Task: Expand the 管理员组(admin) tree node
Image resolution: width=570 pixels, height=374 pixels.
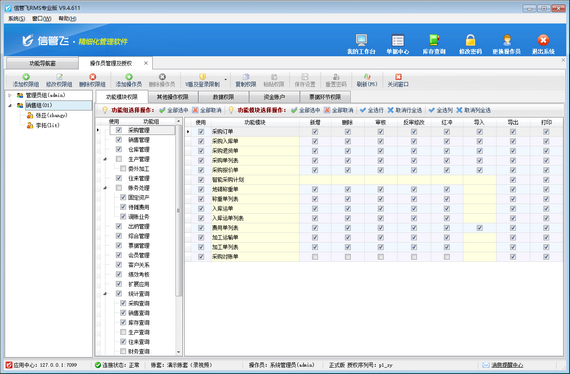Action: (x=10, y=95)
